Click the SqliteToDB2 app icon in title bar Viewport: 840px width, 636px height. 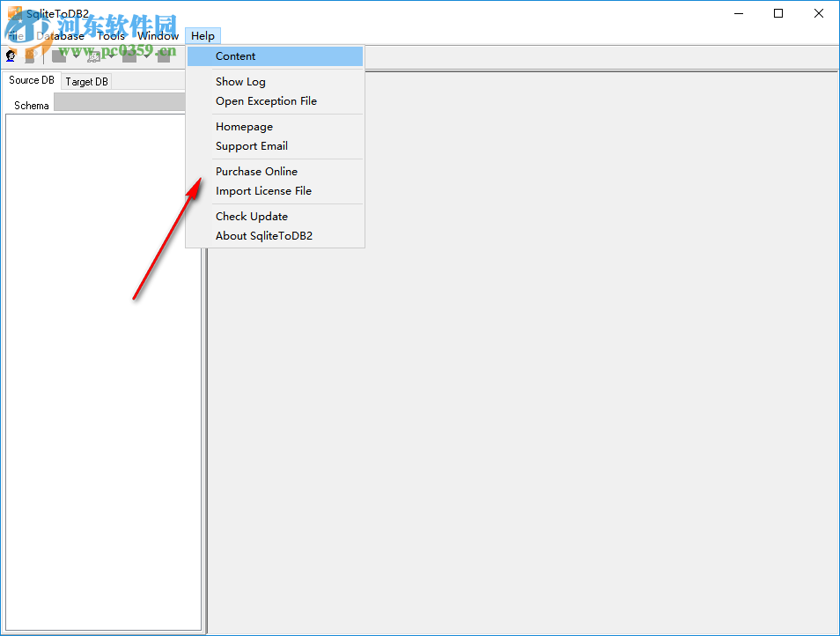[14, 14]
